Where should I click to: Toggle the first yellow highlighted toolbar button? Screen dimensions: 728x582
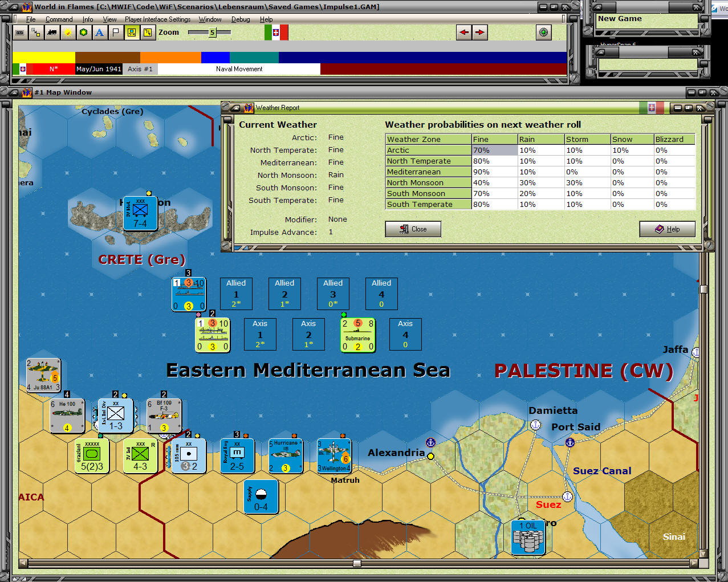(x=131, y=32)
